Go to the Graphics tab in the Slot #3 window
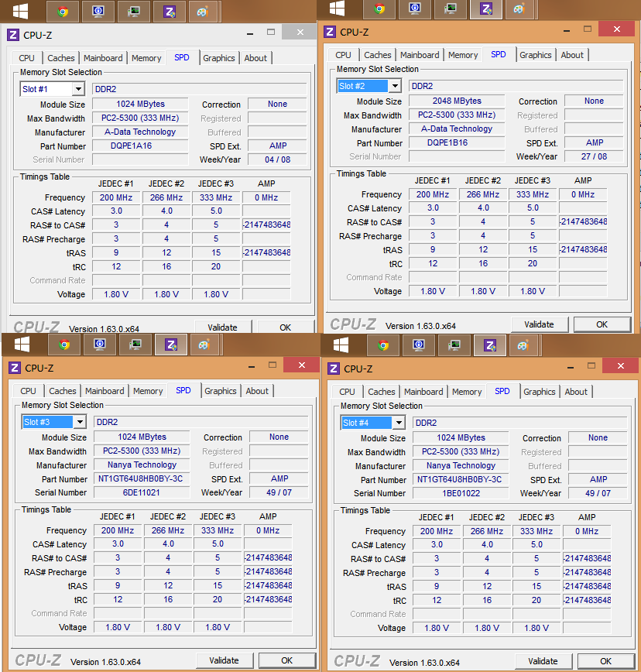Image resolution: width=641 pixels, height=672 pixels. coord(220,391)
